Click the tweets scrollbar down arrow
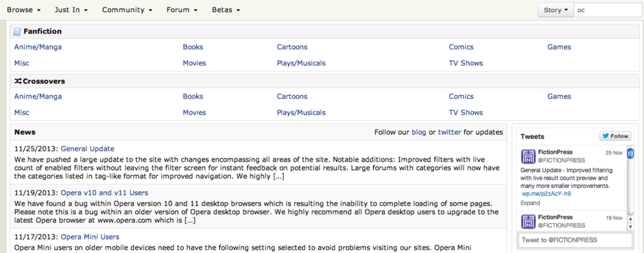 [630, 227]
